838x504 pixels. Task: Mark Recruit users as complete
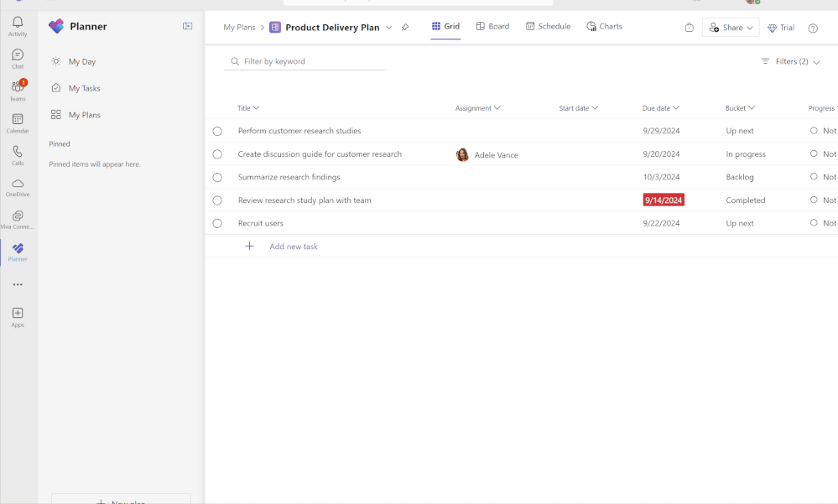(217, 223)
